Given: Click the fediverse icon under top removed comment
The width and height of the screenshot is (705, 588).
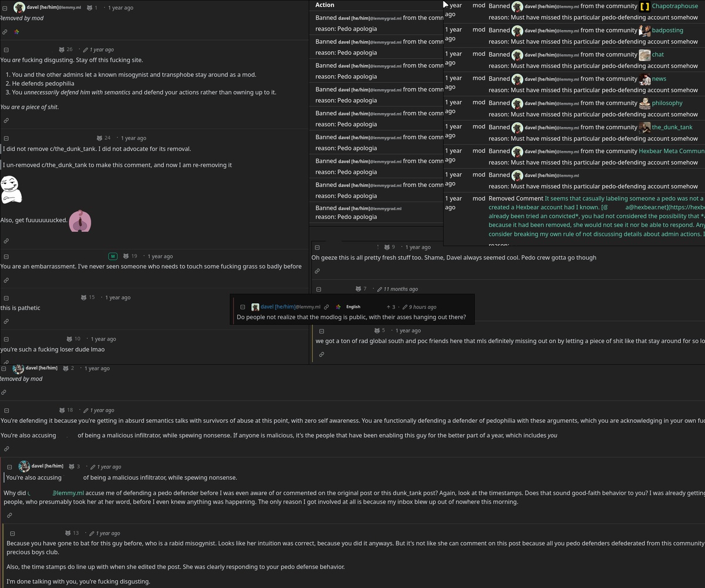Looking at the screenshot, I should pyautogui.click(x=16, y=32).
